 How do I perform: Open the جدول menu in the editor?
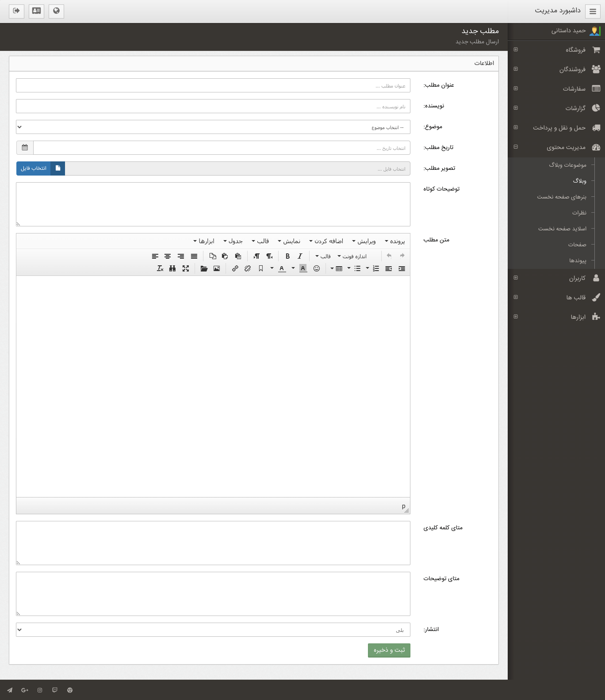[233, 241]
